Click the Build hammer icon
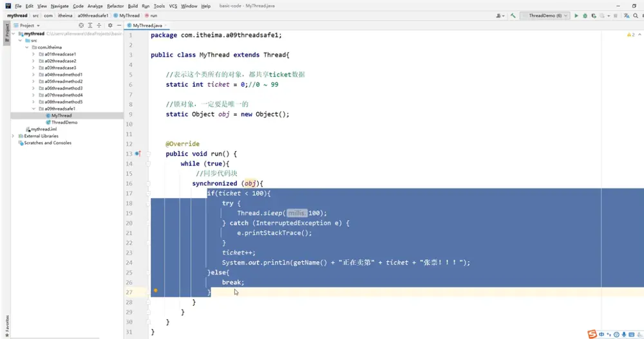644x339 pixels. (513, 15)
